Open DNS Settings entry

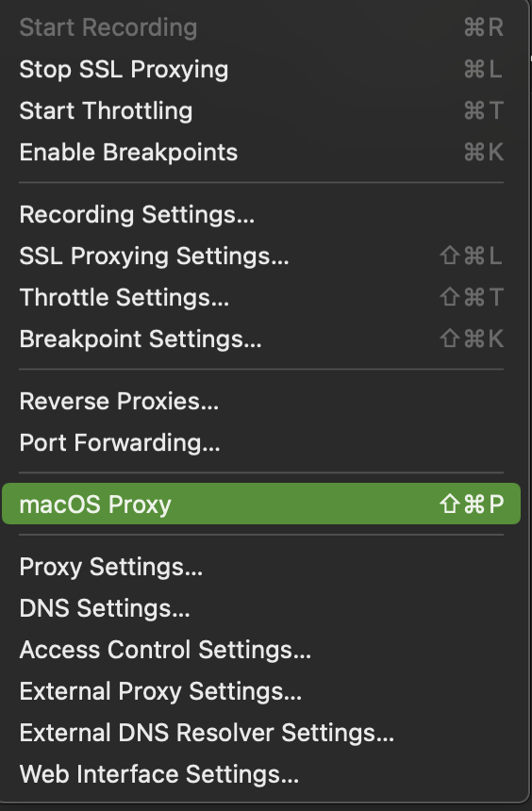tap(261, 607)
